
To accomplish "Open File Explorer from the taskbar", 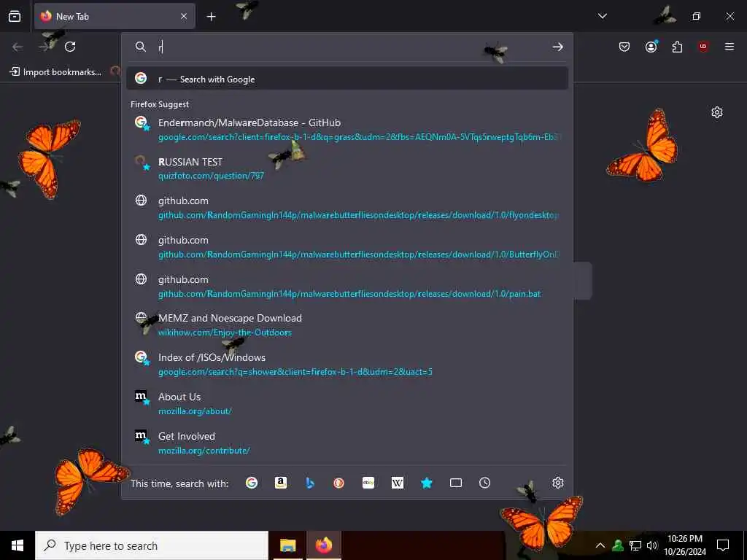I will pyautogui.click(x=287, y=545).
